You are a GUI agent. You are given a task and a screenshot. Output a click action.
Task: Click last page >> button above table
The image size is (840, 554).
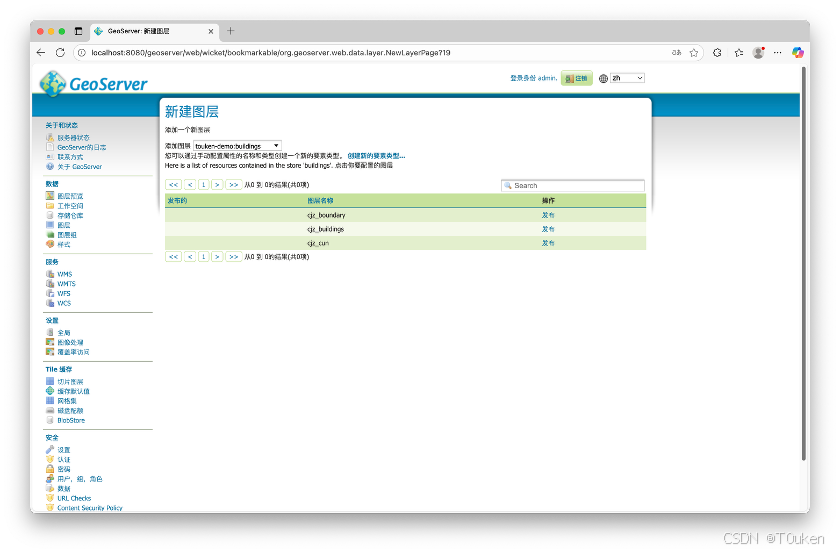234,185
